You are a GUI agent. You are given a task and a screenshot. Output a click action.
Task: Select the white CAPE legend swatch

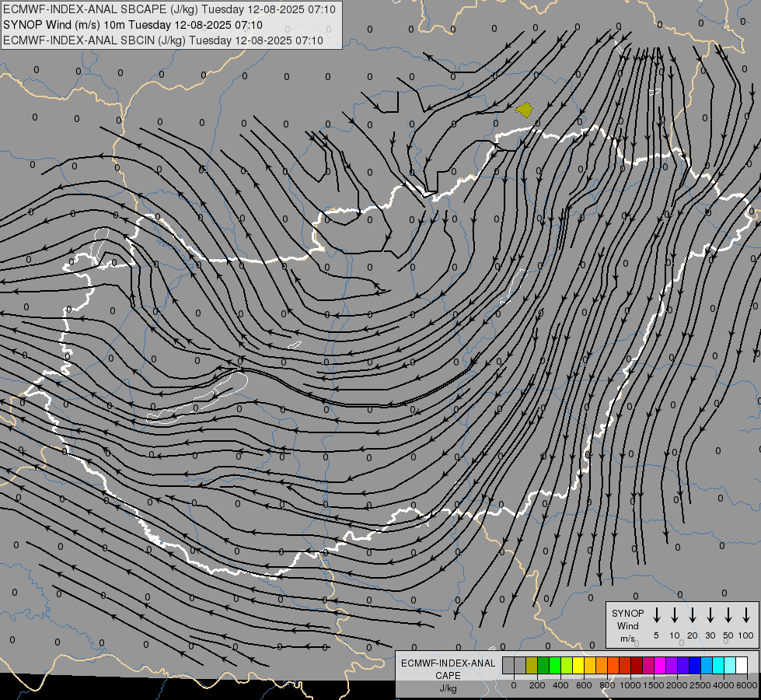click(x=741, y=665)
